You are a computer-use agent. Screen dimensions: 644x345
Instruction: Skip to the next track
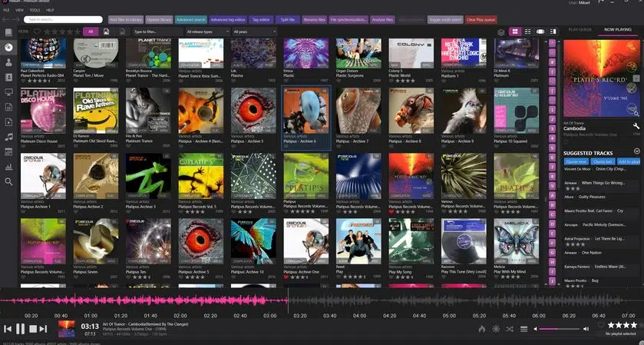(43, 329)
